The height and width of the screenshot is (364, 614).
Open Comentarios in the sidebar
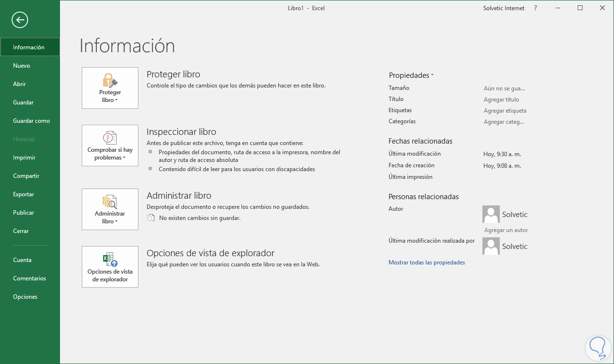[30, 278]
